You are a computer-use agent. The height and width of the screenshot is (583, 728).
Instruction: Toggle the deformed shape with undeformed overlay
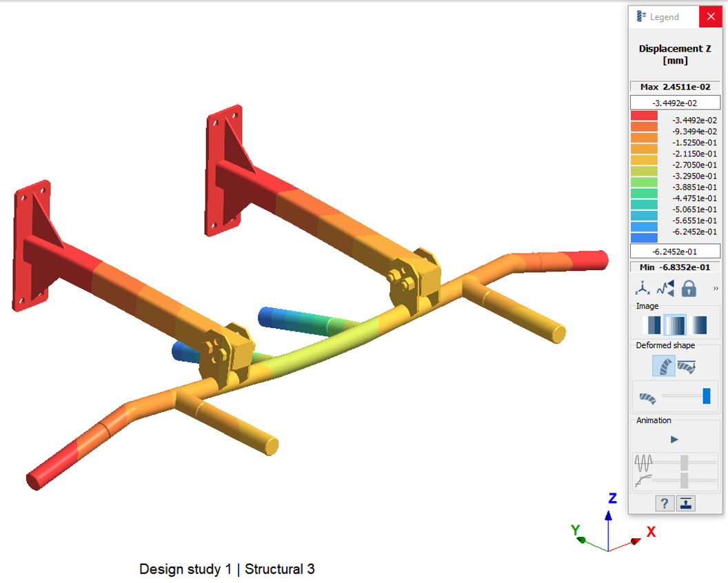687,365
